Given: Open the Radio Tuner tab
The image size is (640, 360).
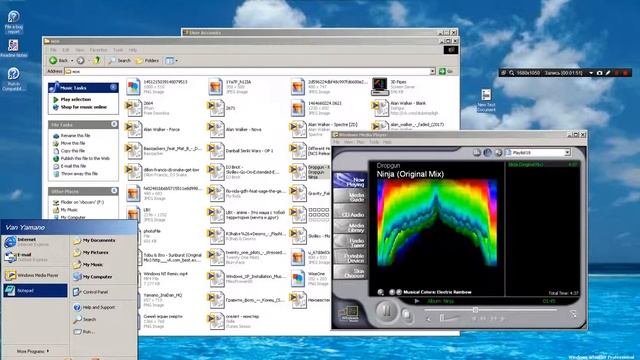Looking at the screenshot, I should click(x=351, y=242).
